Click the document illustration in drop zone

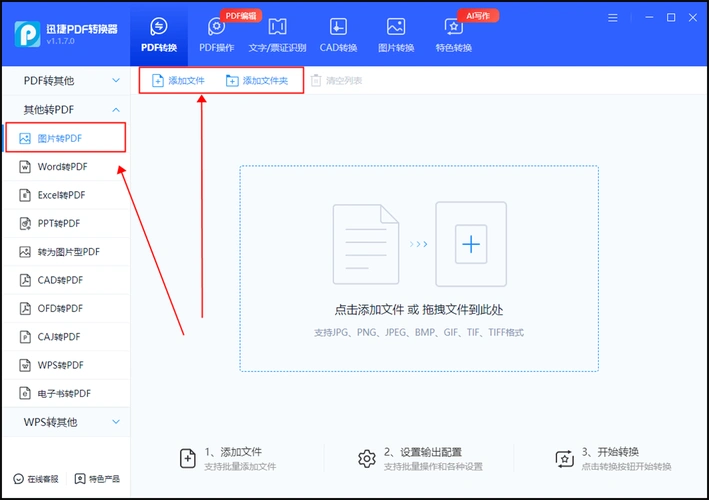click(366, 244)
